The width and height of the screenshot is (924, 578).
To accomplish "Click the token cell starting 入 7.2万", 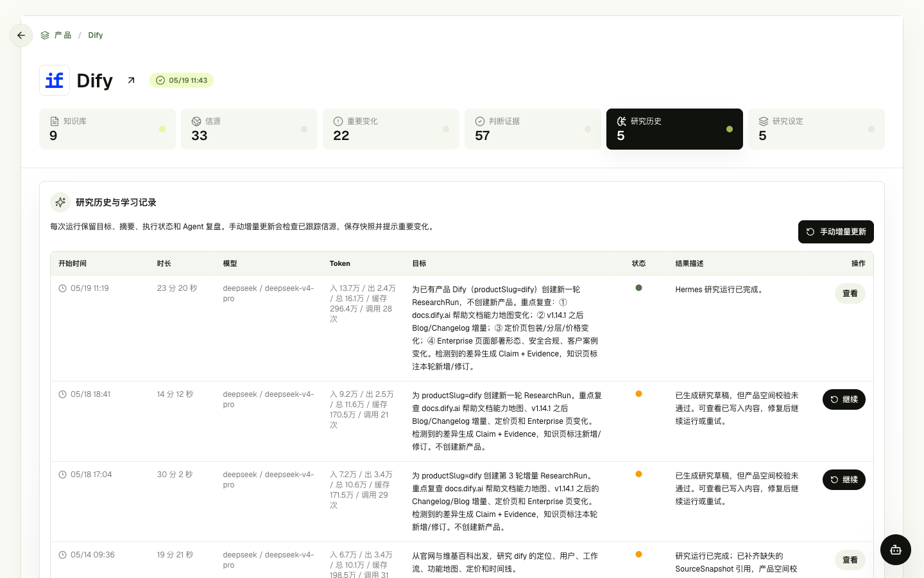I will (x=361, y=490).
